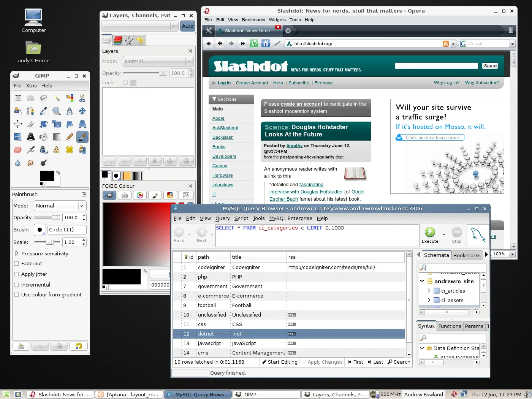The image size is (532, 399).
Task: Open Opera trash can closed tabs icon
Action: point(511,30)
